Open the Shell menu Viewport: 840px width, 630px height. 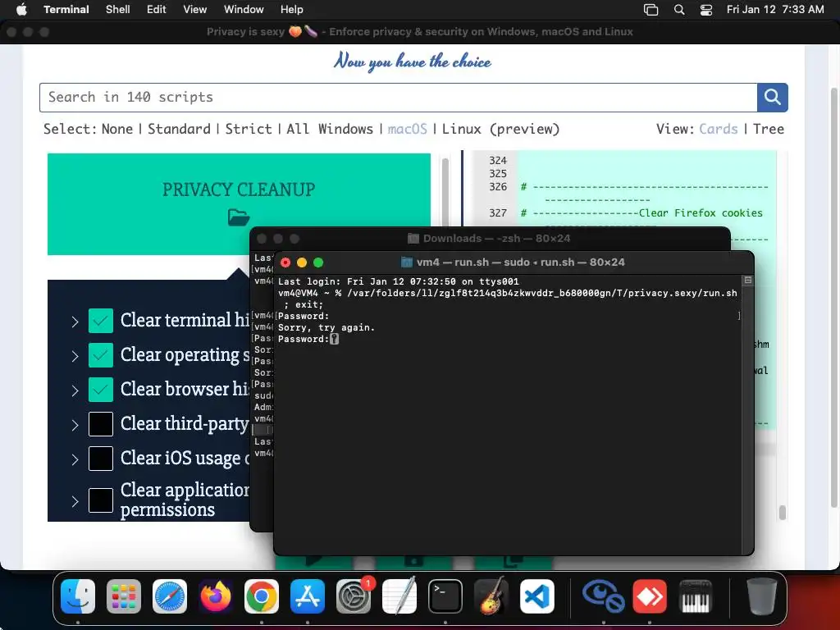[118, 9]
